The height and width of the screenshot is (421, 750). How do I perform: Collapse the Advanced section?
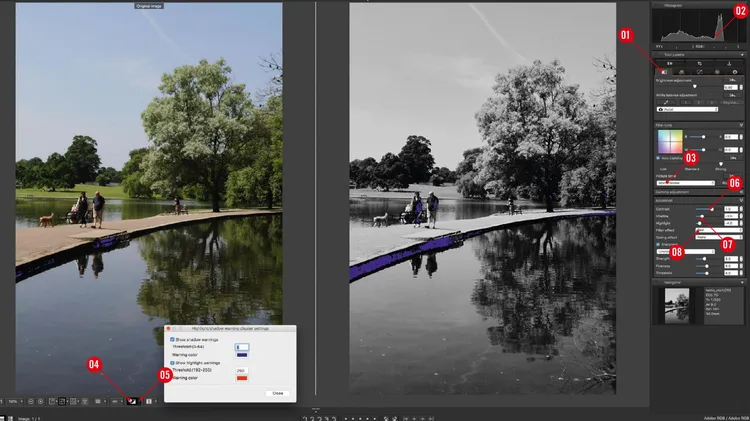pos(741,200)
